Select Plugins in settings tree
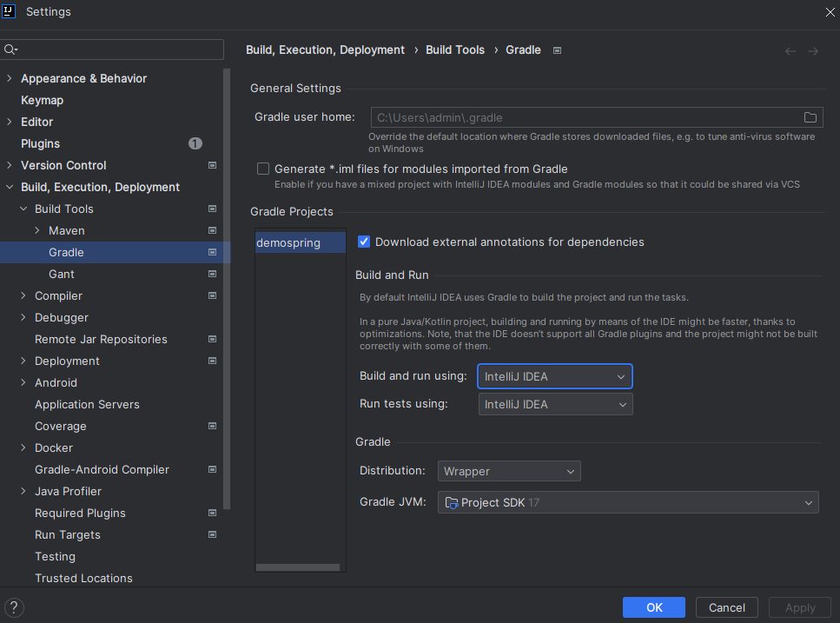This screenshot has height=623, width=840. click(x=40, y=143)
